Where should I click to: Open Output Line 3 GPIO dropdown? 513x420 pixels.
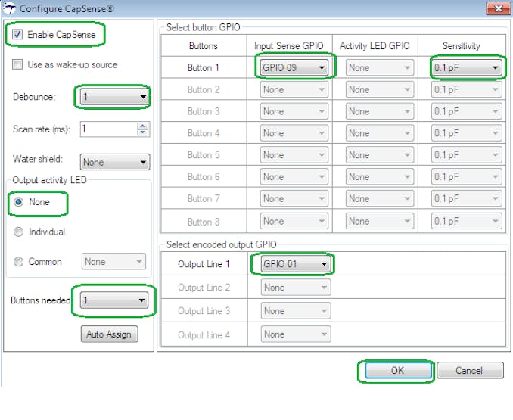point(295,311)
